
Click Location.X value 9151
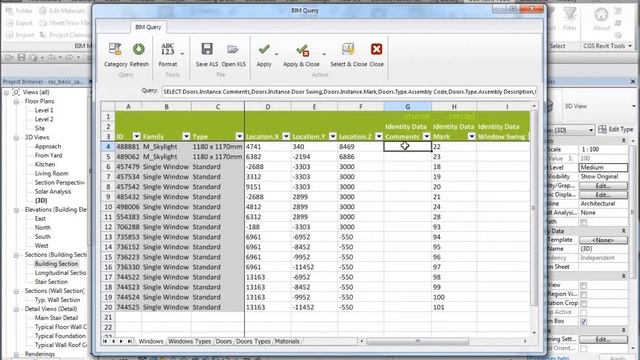click(x=268, y=187)
